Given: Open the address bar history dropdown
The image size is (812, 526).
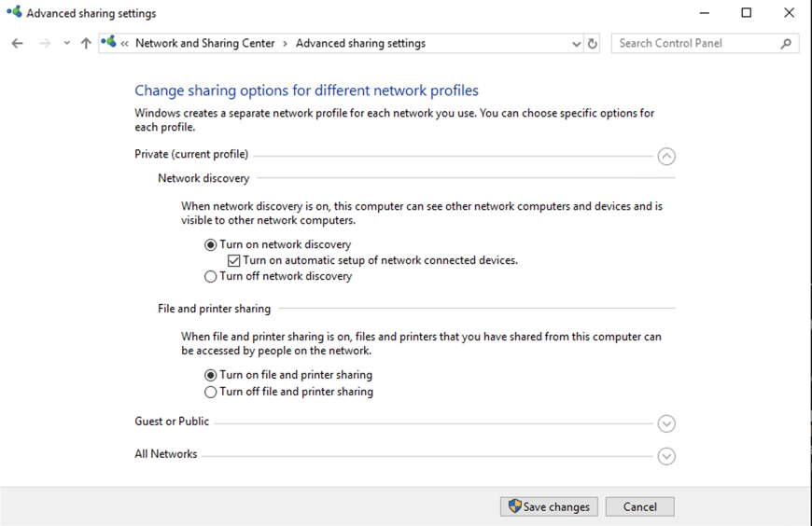Looking at the screenshot, I should [576, 44].
